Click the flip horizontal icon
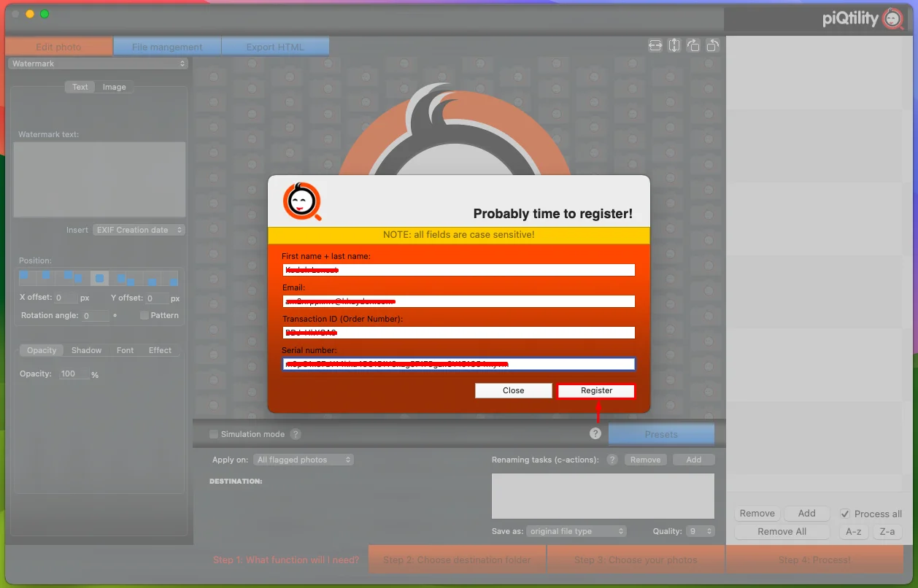Screen dimensions: 918x588 [655, 45]
